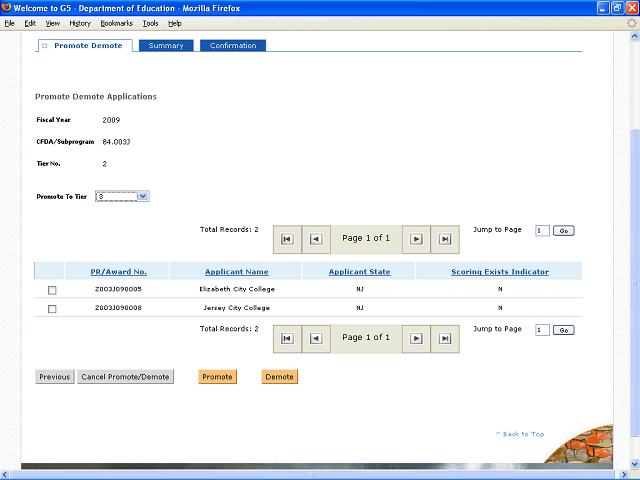Click top Jump to Page input field
This screenshot has height=480, width=640.
click(542, 231)
